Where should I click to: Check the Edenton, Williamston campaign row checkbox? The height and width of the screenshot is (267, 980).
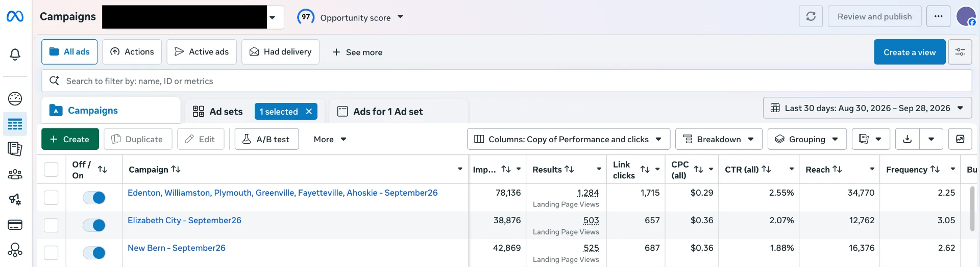(51, 198)
